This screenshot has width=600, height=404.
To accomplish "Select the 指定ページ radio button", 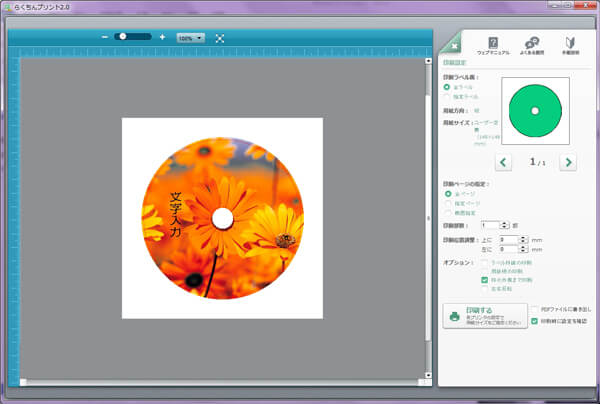I will tap(448, 203).
